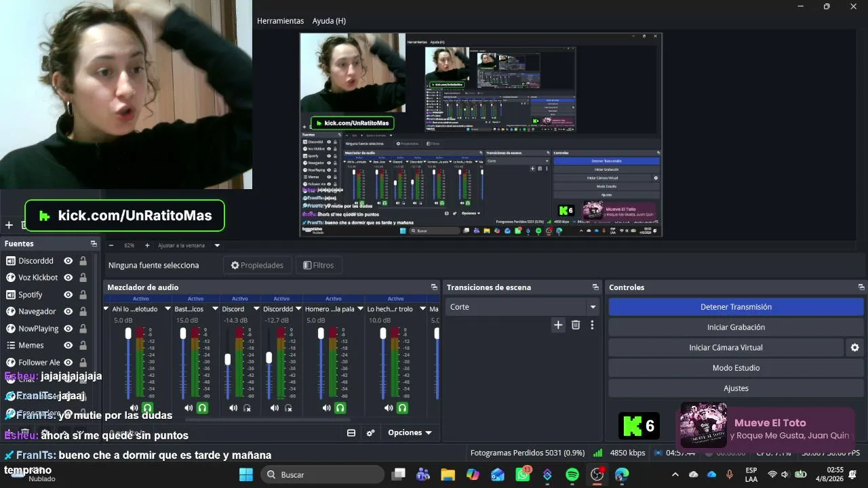Switch audio mixer layout icon
Screen dimensions: 868x488
(x=351, y=432)
